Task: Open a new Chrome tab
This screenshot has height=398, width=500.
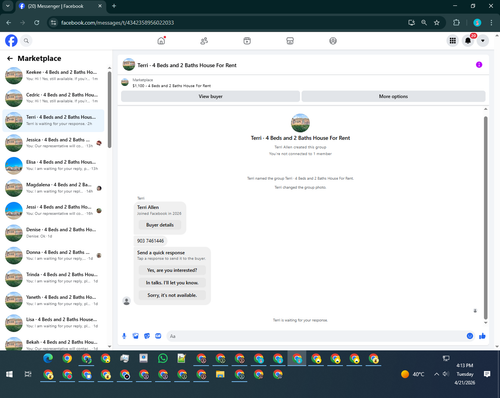Action: (114, 6)
